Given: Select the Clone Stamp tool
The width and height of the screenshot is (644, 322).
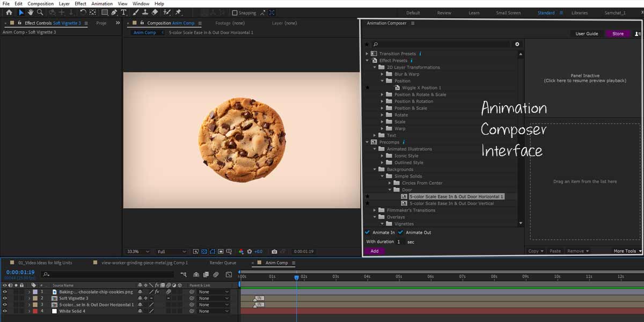Looking at the screenshot, I should (x=145, y=12).
